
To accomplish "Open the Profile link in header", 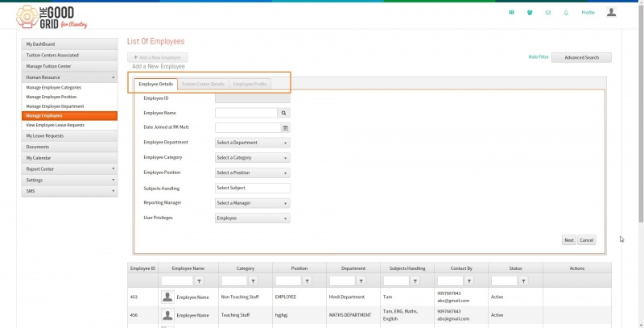I will (588, 13).
